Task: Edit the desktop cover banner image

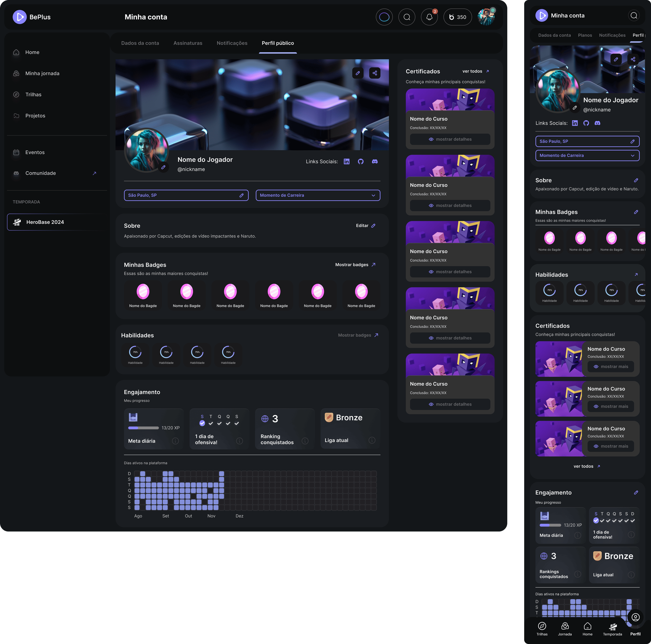Action: (x=358, y=73)
